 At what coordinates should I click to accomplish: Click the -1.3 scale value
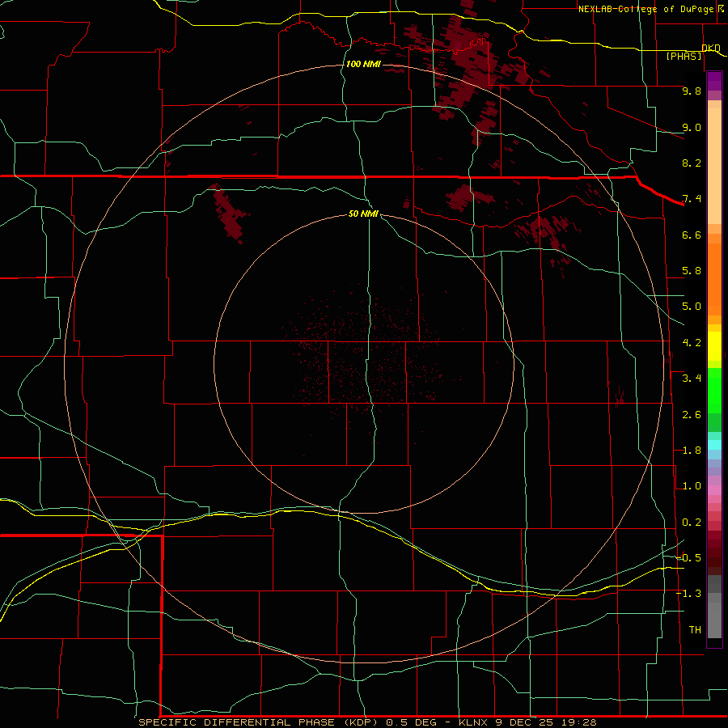pyautogui.click(x=689, y=594)
